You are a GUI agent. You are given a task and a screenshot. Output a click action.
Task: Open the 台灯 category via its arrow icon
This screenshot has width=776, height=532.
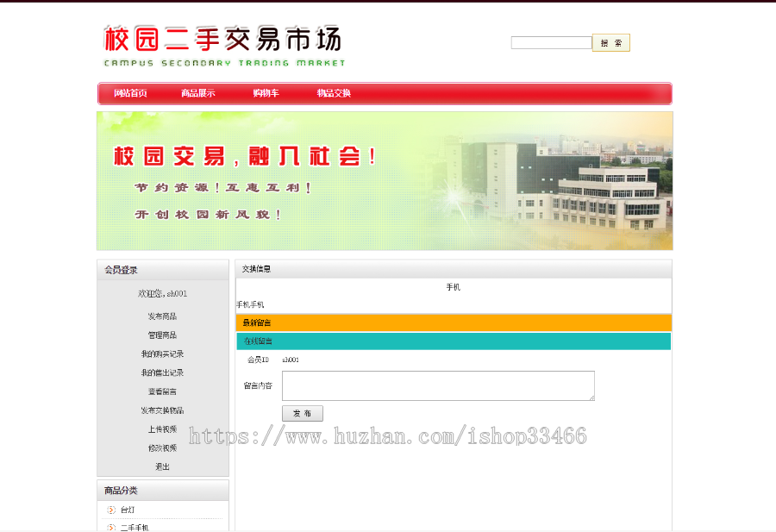pos(111,510)
